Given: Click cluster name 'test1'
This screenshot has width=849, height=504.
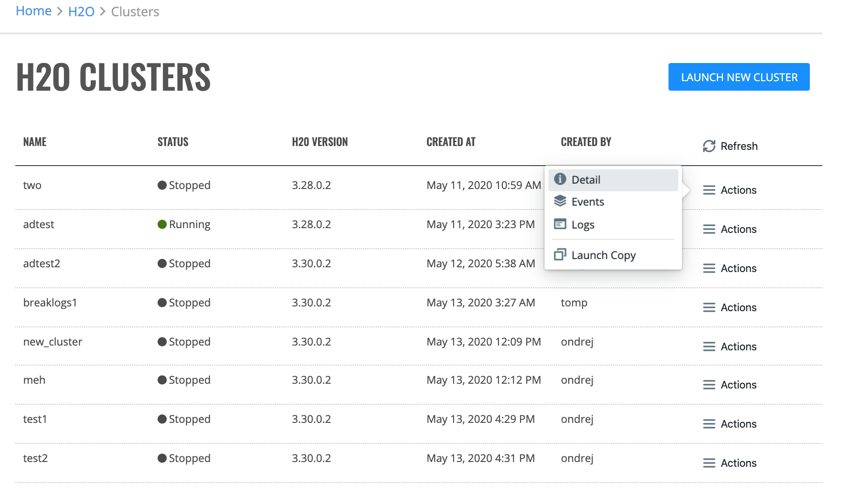Looking at the screenshot, I should [x=35, y=419].
